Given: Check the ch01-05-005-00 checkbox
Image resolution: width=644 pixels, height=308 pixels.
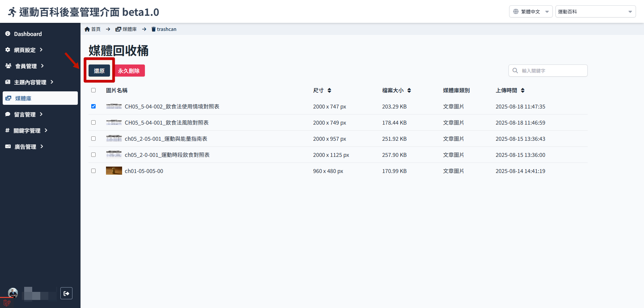Looking at the screenshot, I should coord(94,171).
